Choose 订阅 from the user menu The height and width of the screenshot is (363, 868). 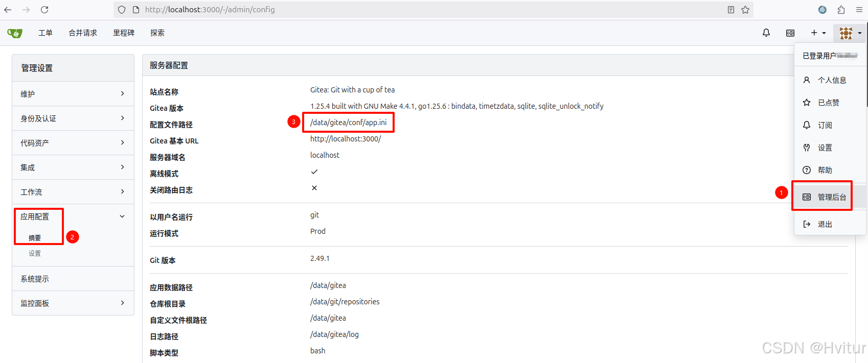pos(830,125)
